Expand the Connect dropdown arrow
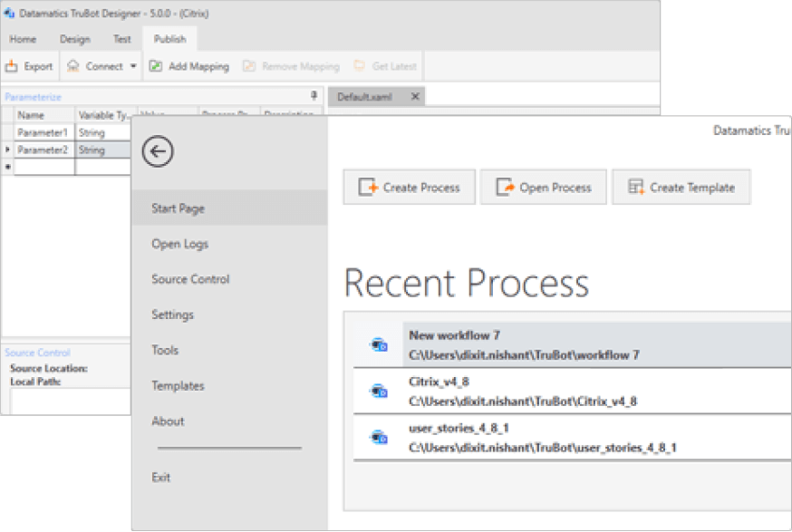The image size is (792, 532). click(x=133, y=66)
